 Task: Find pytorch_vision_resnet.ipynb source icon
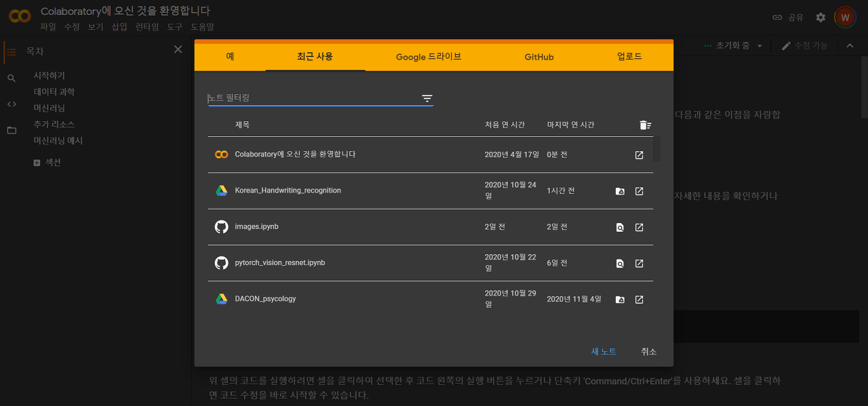coord(620,263)
